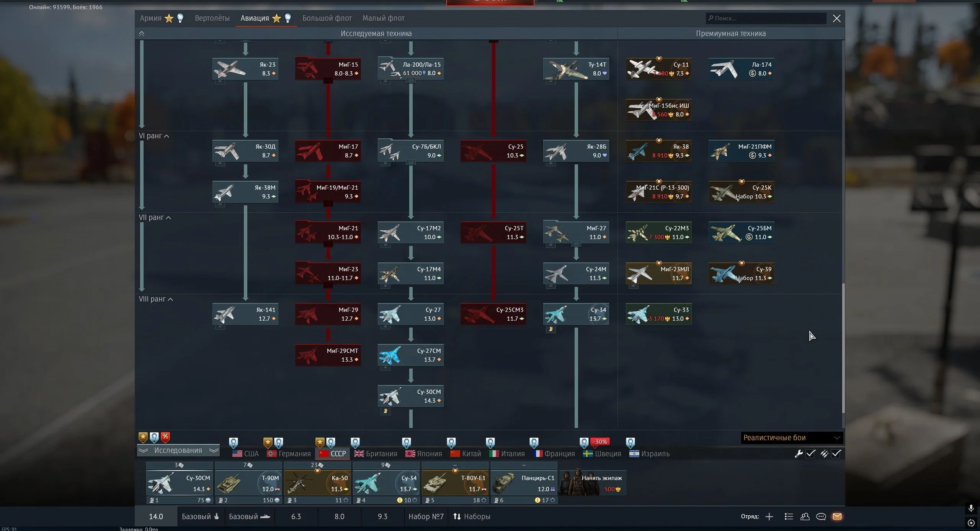Open the friends contacts icon
The height and width of the screenshot is (531, 980).
805,516
